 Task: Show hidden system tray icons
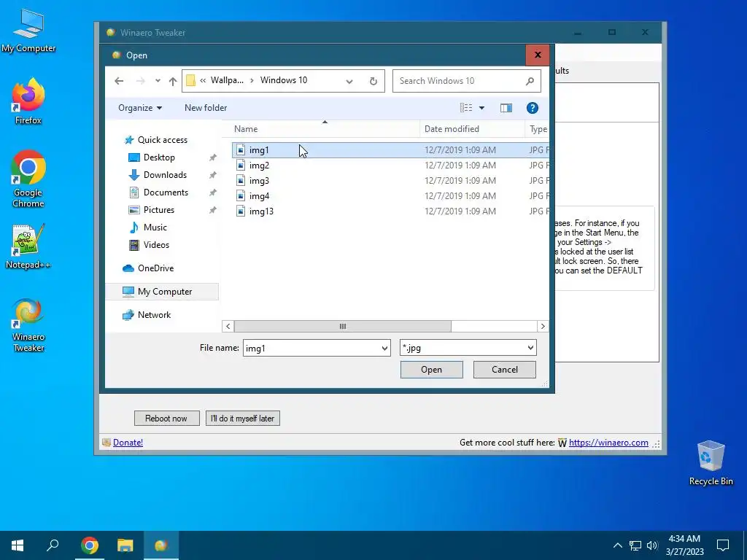617,545
